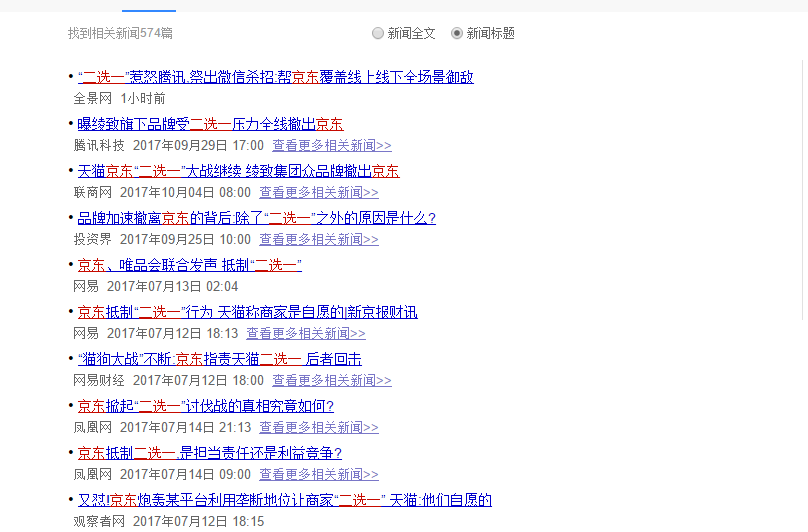Open headline 品牌加速撤离京东的背后

(x=257, y=218)
